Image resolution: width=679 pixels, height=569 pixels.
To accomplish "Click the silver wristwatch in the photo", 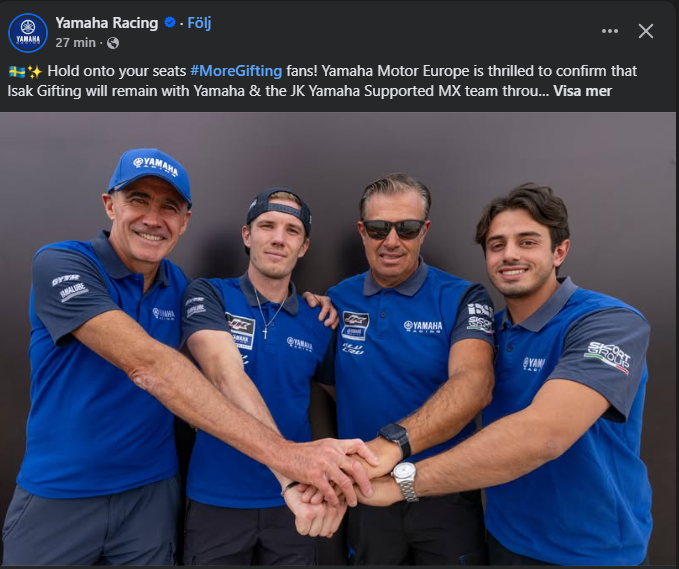I will click(x=405, y=480).
